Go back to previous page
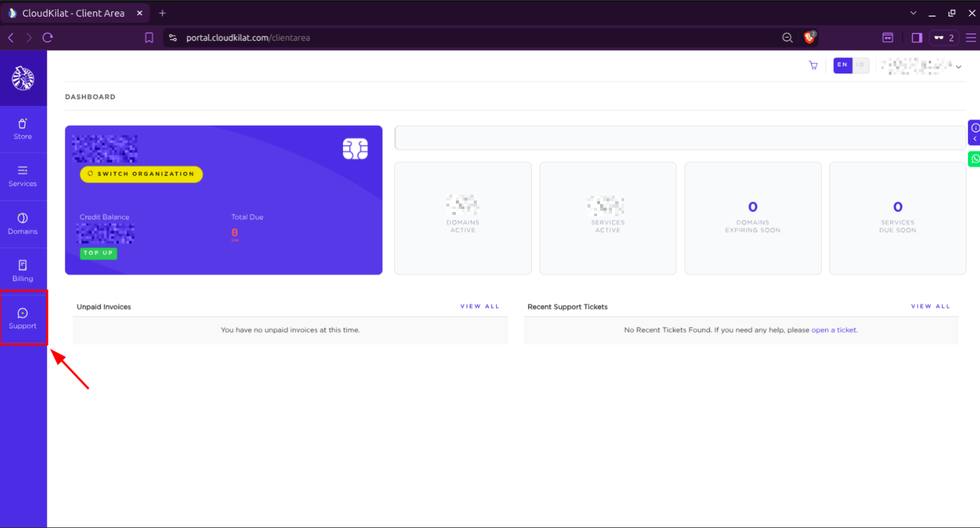Image resolution: width=980 pixels, height=528 pixels. point(11,38)
